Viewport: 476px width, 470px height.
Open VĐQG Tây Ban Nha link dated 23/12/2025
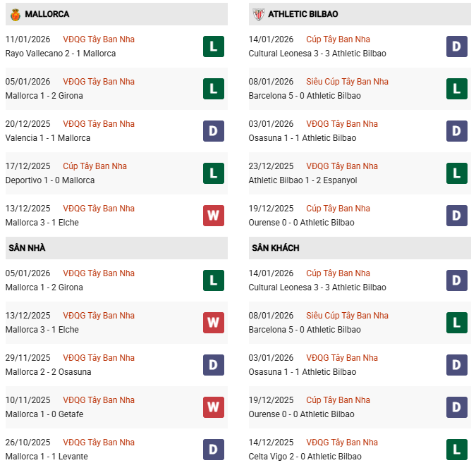click(x=342, y=166)
